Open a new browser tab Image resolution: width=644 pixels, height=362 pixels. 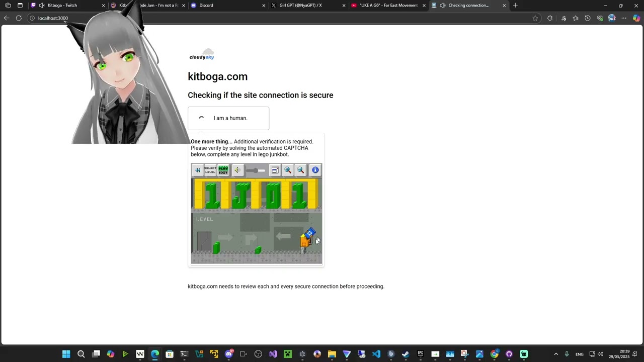pos(515,6)
